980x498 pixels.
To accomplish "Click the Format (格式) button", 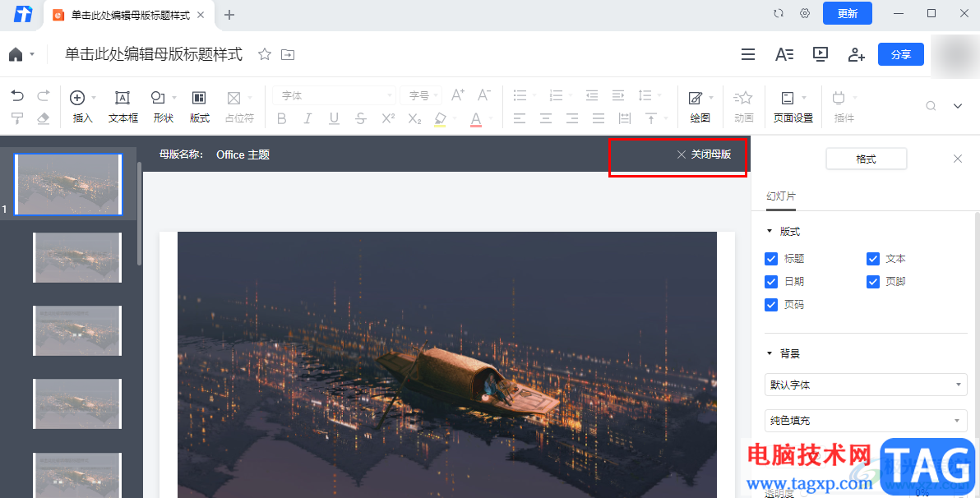I will pyautogui.click(x=867, y=159).
